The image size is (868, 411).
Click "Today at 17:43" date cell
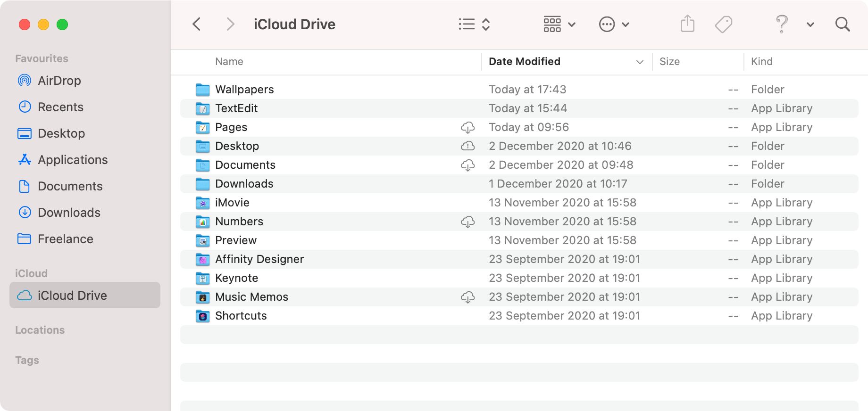tap(527, 90)
